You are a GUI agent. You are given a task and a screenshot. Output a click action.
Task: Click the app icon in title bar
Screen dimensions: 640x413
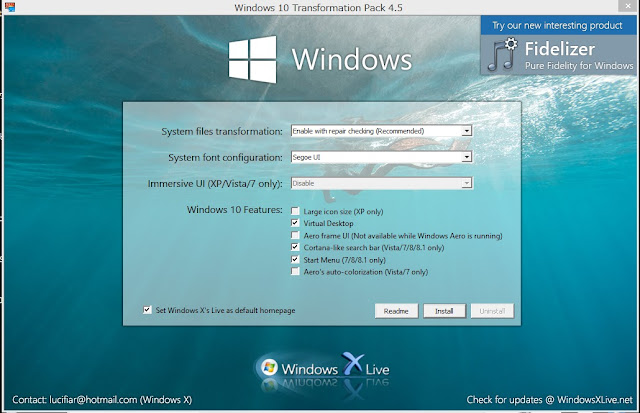click(x=9, y=7)
